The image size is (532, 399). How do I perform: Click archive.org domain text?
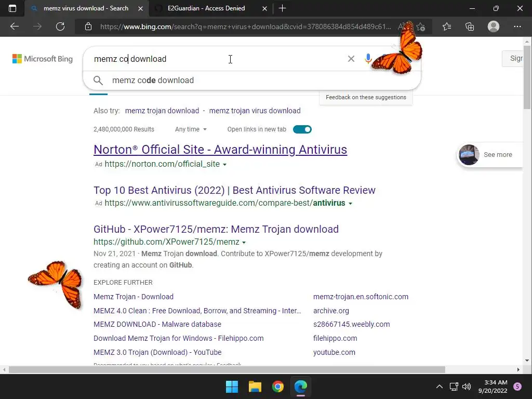pyautogui.click(x=331, y=311)
